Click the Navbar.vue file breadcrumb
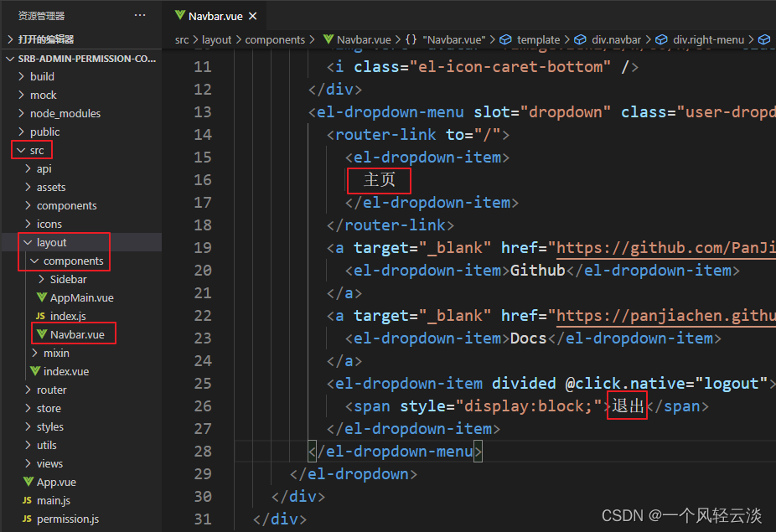This screenshot has height=532, width=776. 363,39
